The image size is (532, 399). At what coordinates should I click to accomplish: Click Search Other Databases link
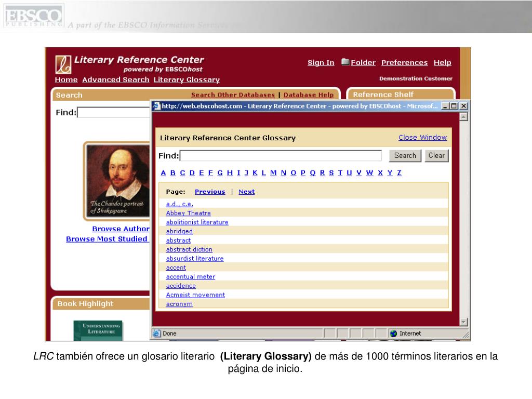pos(233,95)
